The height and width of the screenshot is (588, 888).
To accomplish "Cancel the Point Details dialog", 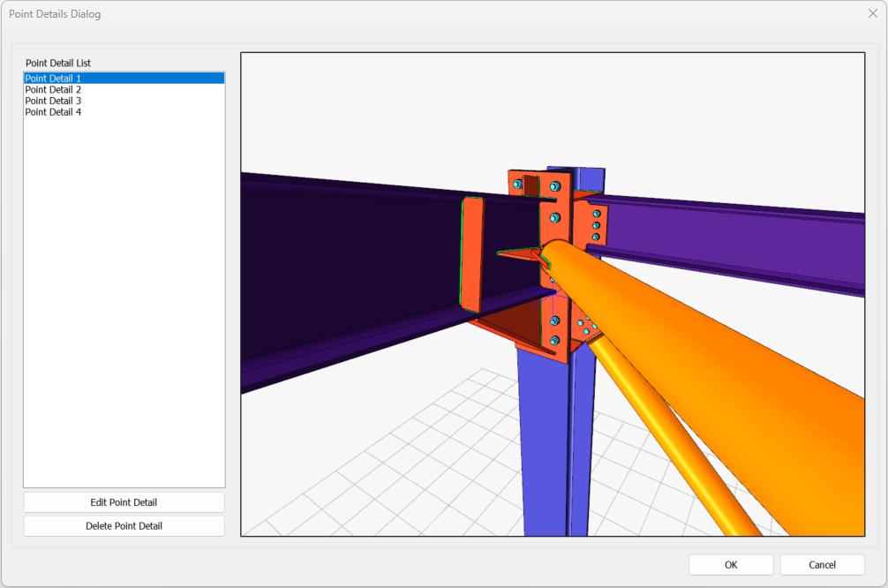I will [822, 565].
